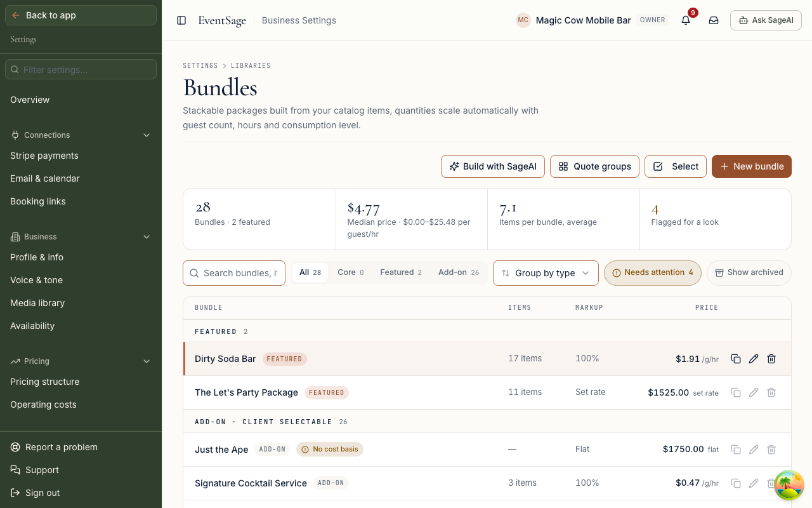
Task: Collapse the Connections section
Action: [81, 135]
